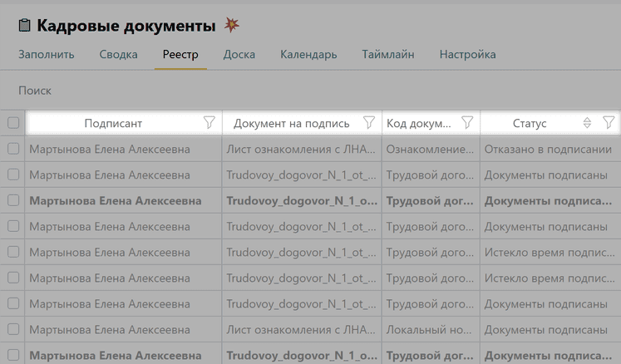This screenshot has width=621, height=364.
Task: Switch to the Заполнить tab
Action: [47, 55]
